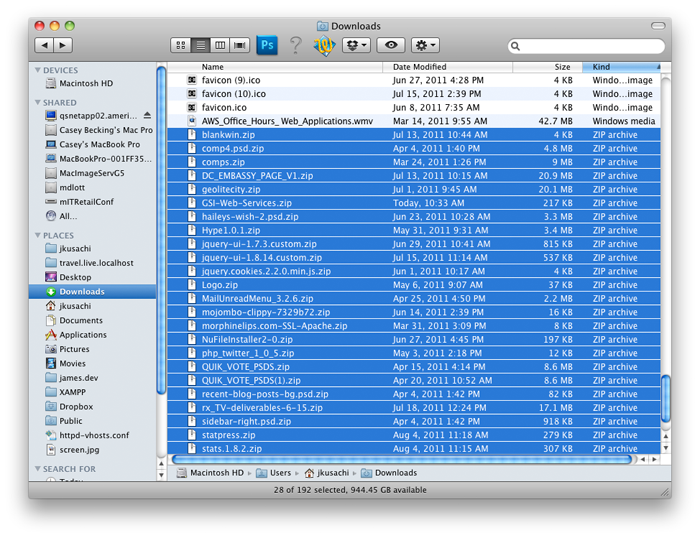This screenshot has width=700, height=538.
Task: Go forward with the right arrow
Action: (x=63, y=45)
